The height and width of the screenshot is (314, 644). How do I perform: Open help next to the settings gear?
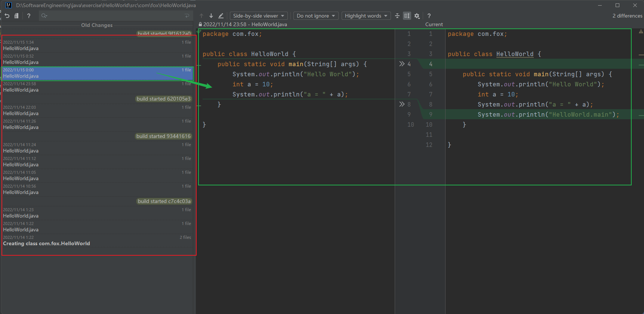pos(429,16)
